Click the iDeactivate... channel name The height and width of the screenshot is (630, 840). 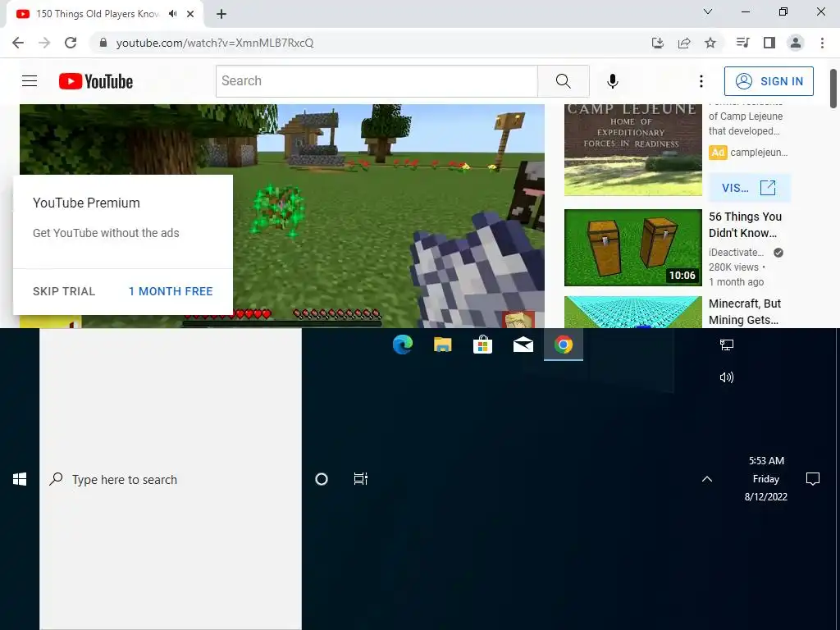[736, 253]
